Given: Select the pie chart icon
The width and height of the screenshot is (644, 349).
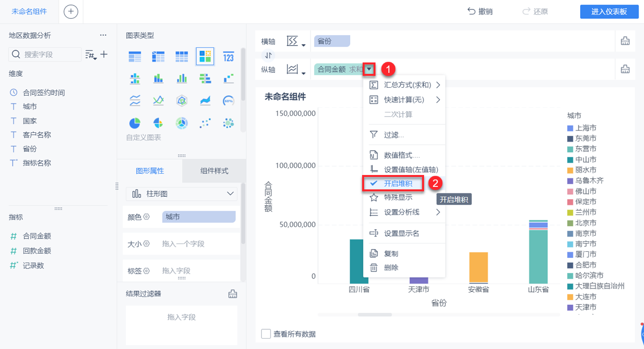Looking at the screenshot, I should point(135,123).
